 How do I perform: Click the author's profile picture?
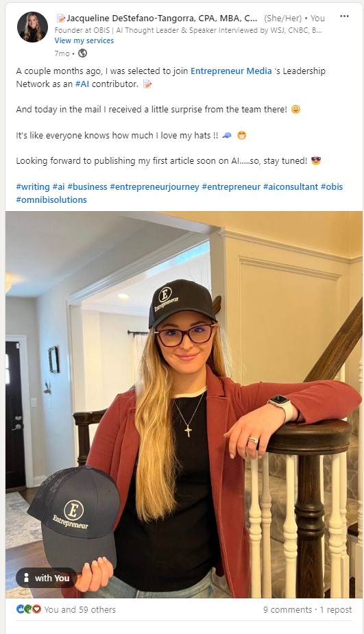(32, 27)
